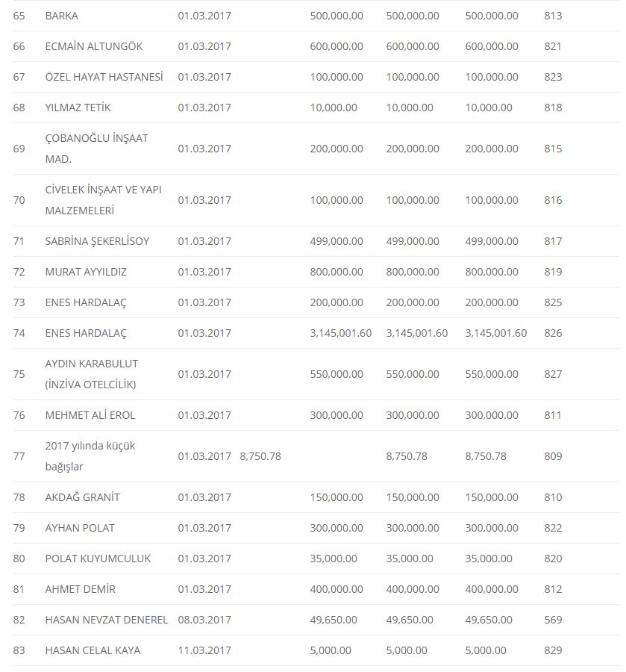Select AYHAN POLAT in the list
The image size is (626, 672).
tap(80, 528)
